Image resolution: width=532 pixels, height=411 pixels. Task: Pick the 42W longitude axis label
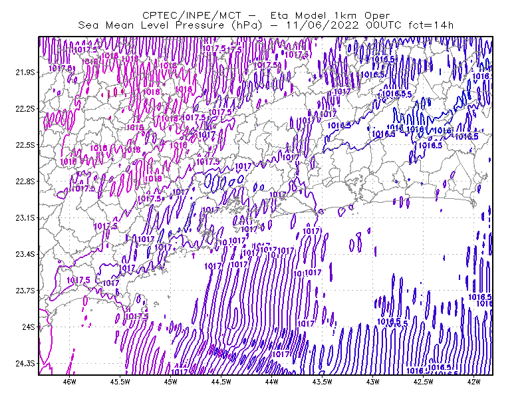(473, 382)
